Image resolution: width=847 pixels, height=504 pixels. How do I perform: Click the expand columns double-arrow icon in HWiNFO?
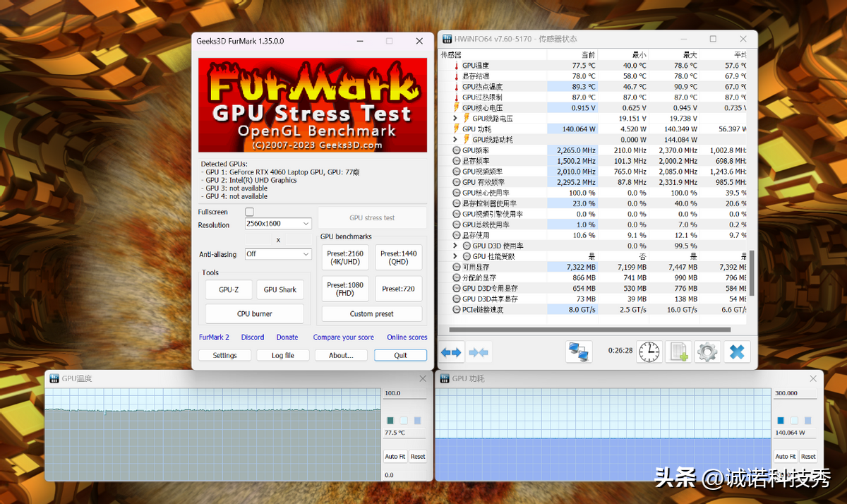[452, 352]
